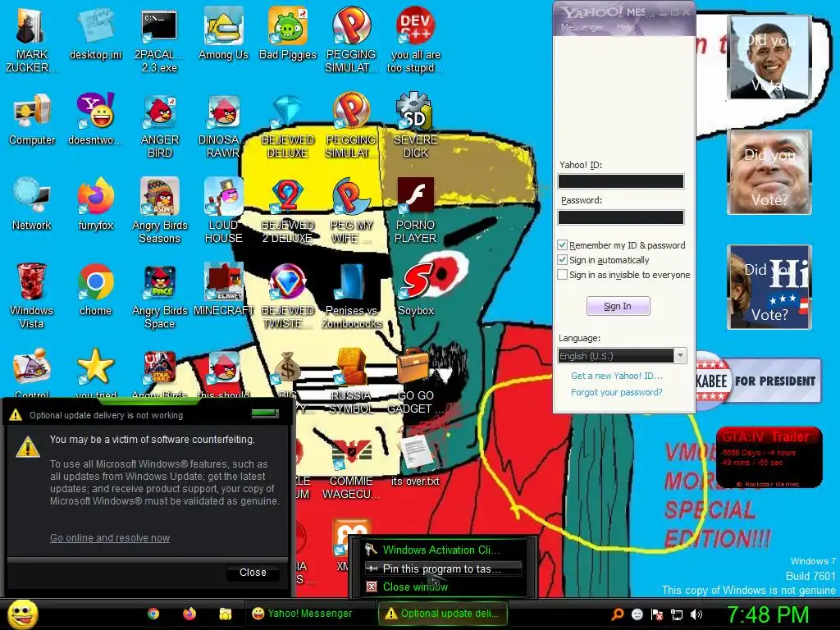Image resolution: width=840 pixels, height=630 pixels.
Task: Click the Obama Did you Vote gadget
Action: (x=769, y=57)
